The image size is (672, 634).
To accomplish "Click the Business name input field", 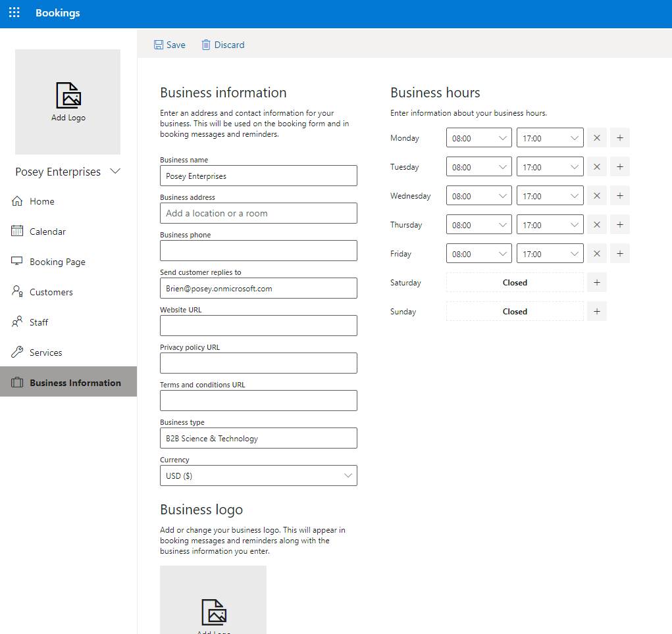I will click(x=259, y=176).
